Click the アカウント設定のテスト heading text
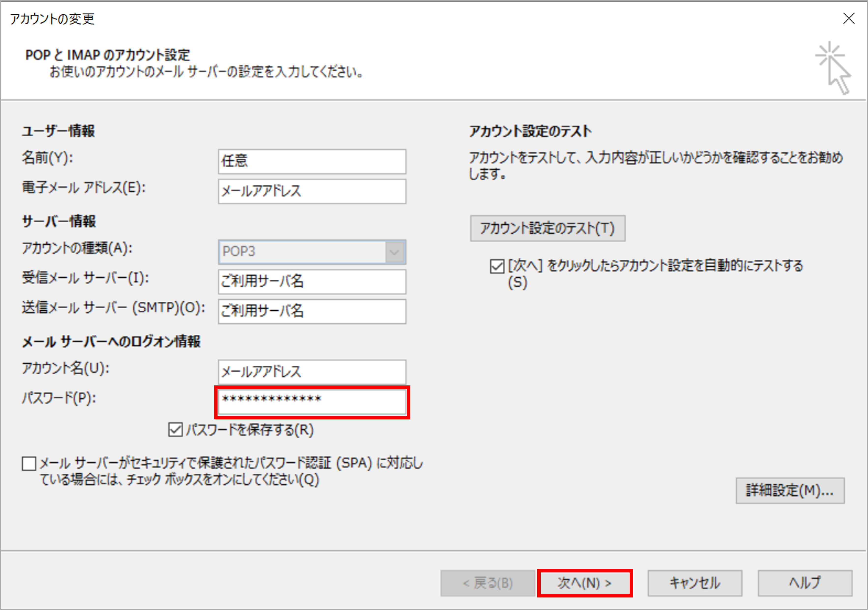 tap(531, 131)
